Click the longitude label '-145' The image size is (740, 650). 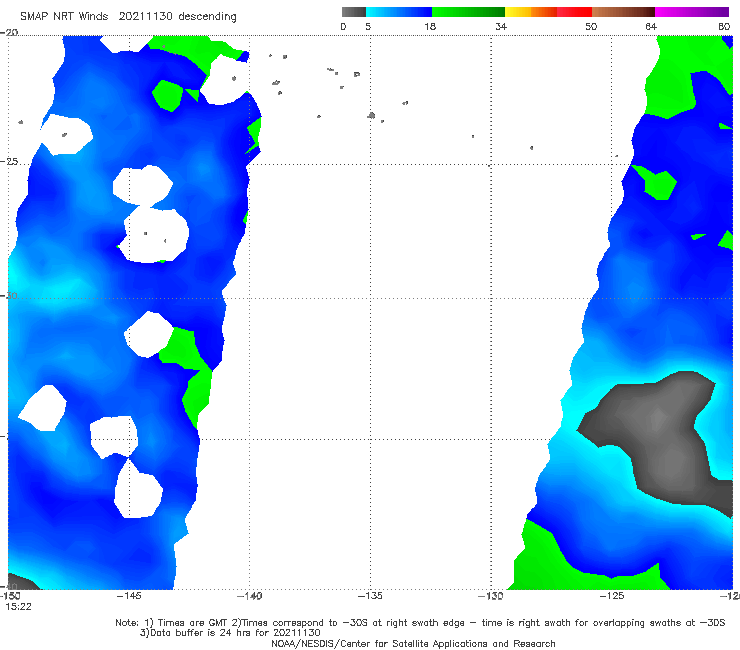tap(129, 596)
